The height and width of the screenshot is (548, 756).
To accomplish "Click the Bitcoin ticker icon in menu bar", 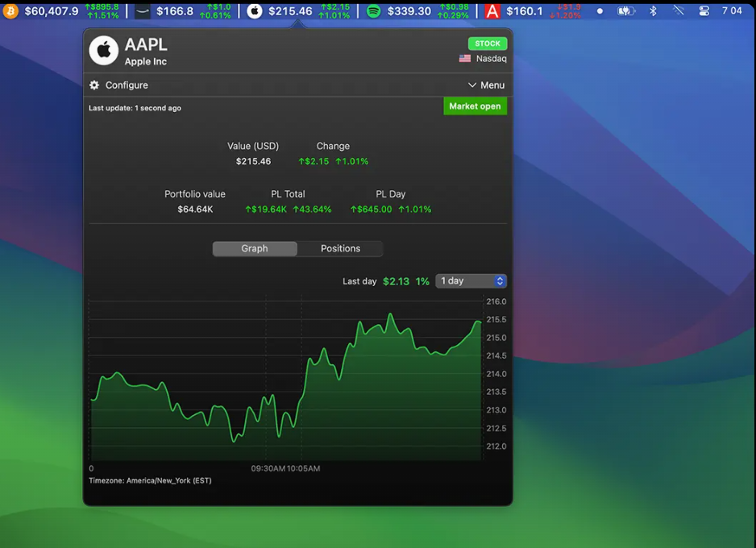I will click(x=10, y=10).
